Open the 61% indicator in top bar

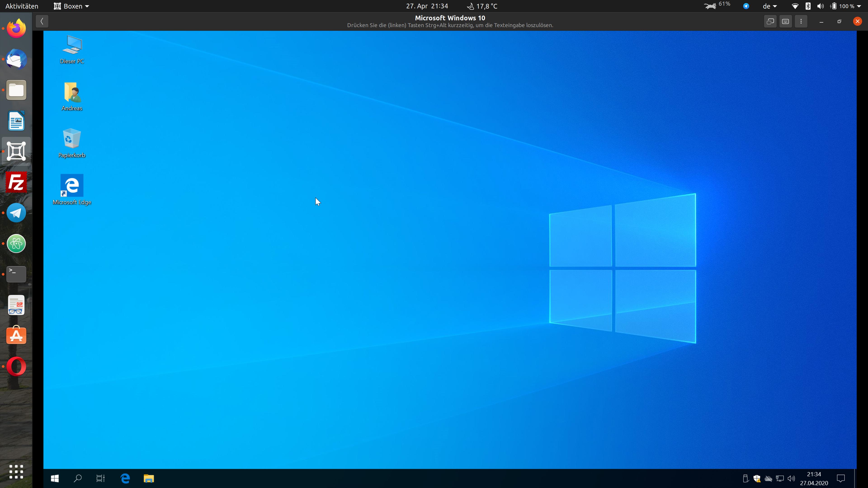click(x=717, y=5)
